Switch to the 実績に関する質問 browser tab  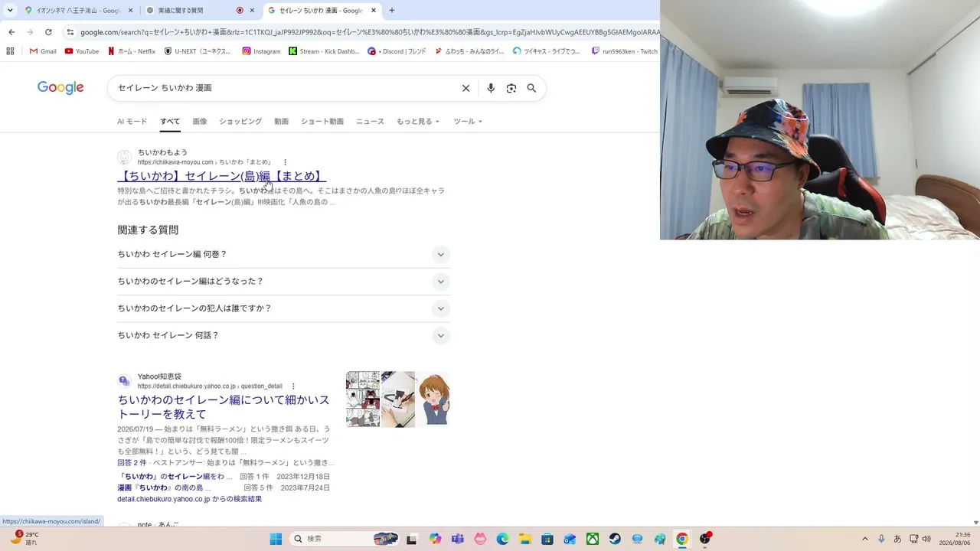click(194, 11)
